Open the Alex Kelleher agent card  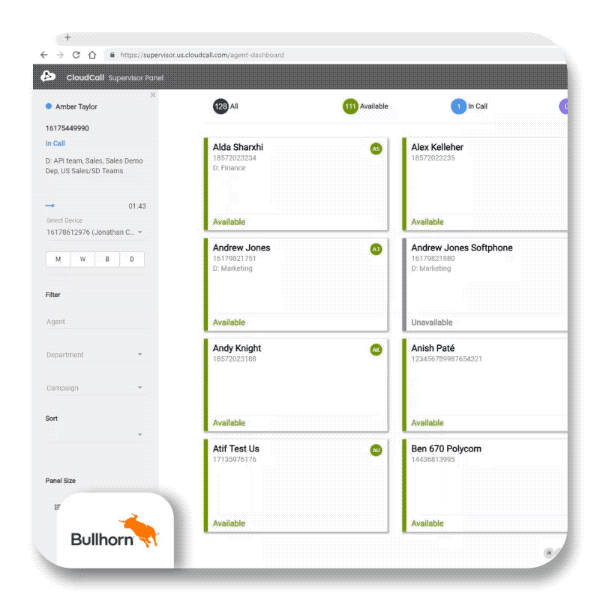pyautogui.click(x=485, y=184)
